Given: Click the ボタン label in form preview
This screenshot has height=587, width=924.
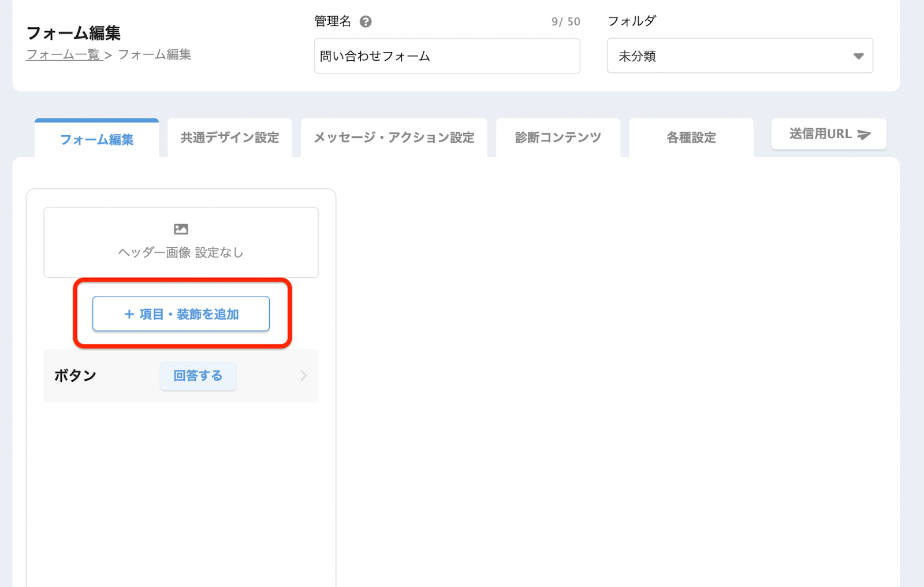Looking at the screenshot, I should [x=75, y=376].
